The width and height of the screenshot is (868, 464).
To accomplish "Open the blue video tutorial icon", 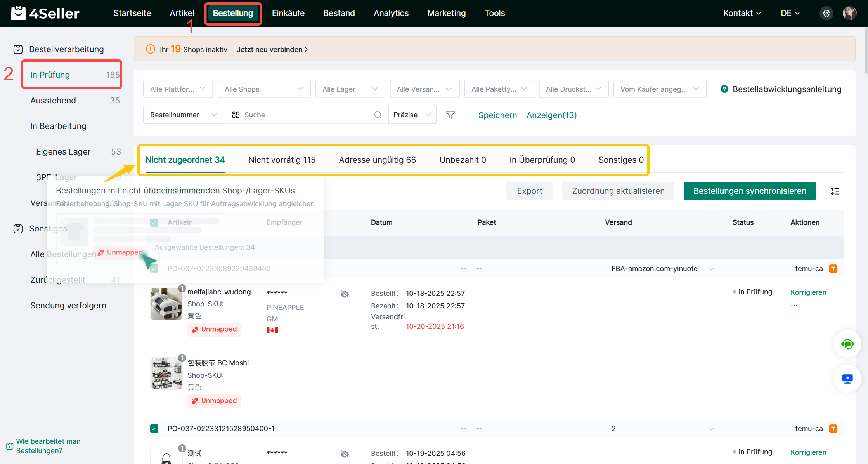I will pyautogui.click(x=847, y=379).
